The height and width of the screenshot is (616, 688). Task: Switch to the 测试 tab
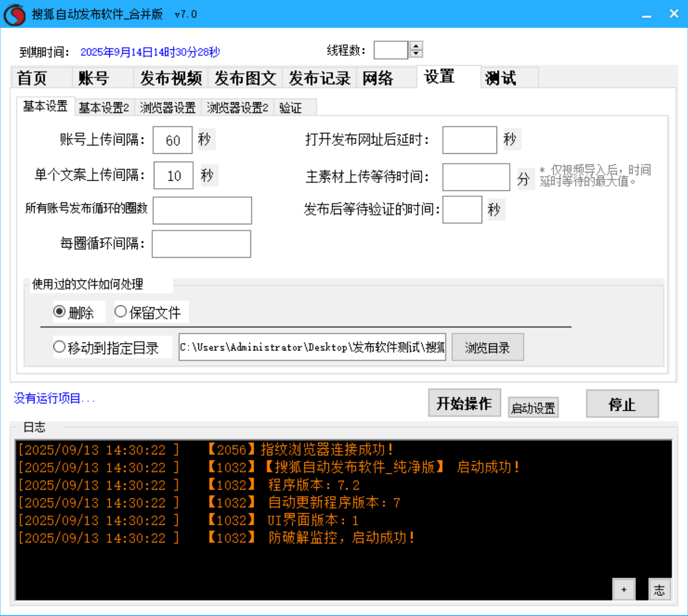(501, 77)
